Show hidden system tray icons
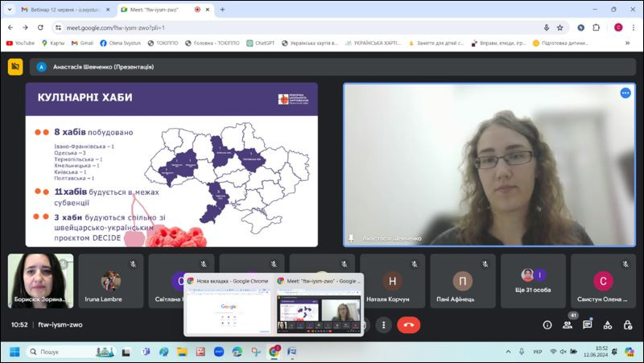This screenshot has height=363, width=644. (x=508, y=352)
